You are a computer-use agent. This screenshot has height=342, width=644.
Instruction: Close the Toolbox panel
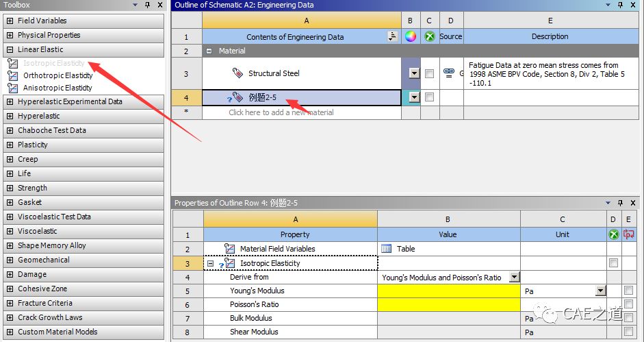coord(160,5)
